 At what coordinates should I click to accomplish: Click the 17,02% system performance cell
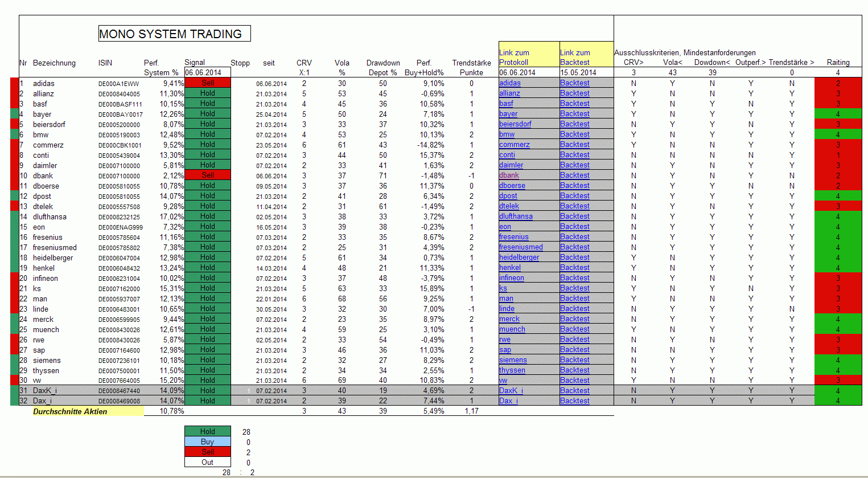[x=172, y=216]
